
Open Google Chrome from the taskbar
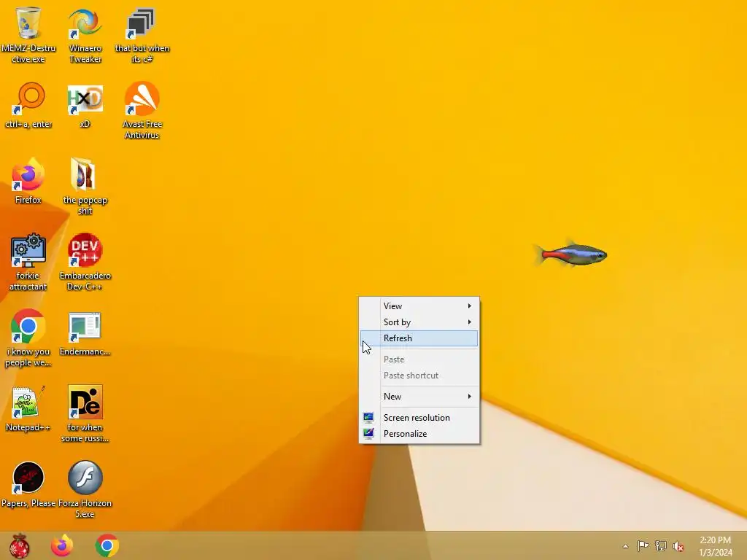click(x=107, y=545)
